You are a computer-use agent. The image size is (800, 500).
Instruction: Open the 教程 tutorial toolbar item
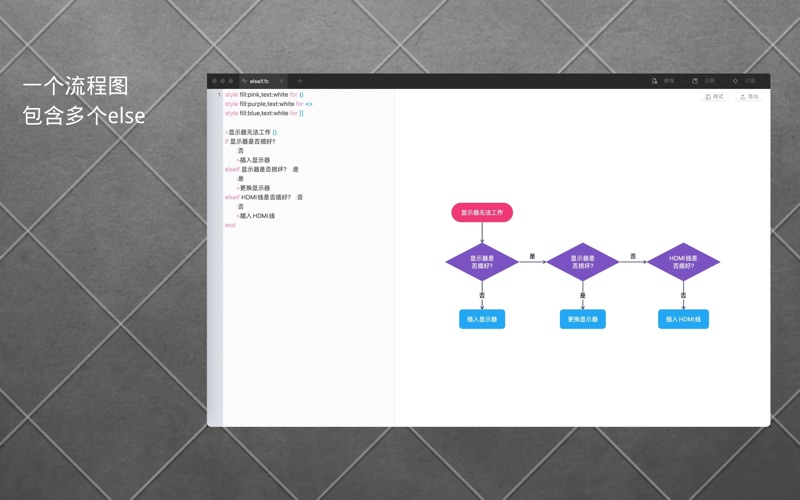point(663,81)
